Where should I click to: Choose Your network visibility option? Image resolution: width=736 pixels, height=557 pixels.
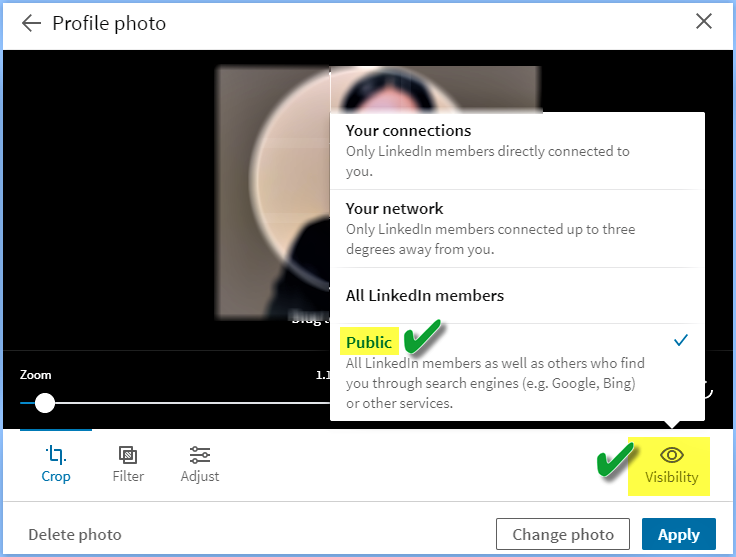(x=517, y=229)
